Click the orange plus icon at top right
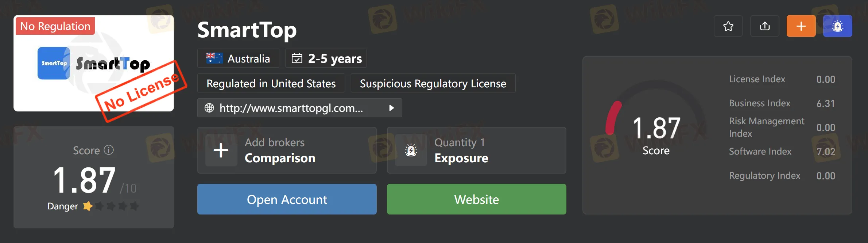 [x=801, y=26]
